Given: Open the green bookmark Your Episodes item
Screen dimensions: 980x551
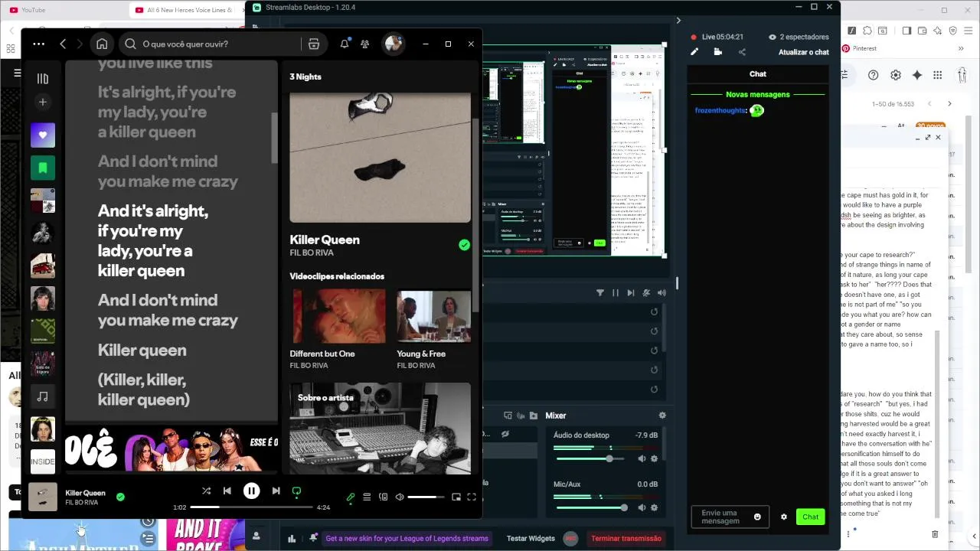Looking at the screenshot, I should click(43, 168).
